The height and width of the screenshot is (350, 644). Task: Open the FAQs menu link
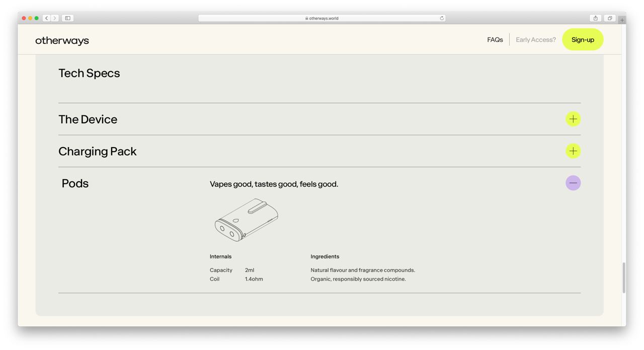495,40
